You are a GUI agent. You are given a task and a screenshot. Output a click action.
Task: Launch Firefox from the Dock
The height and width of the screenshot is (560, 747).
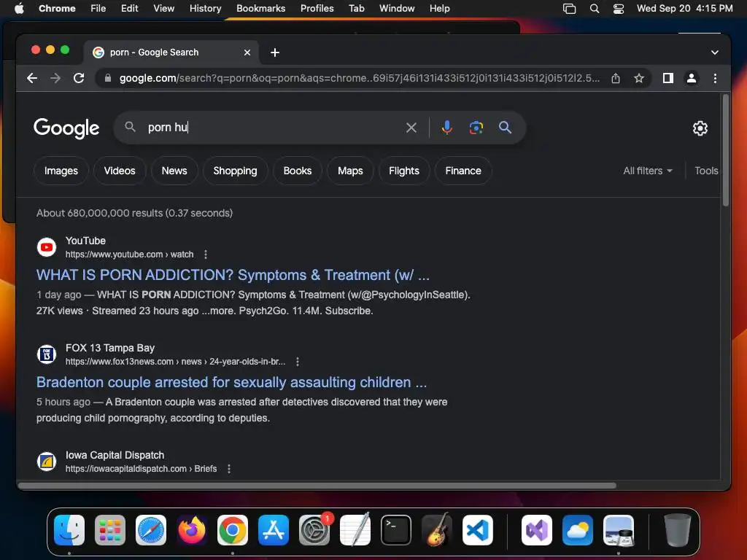192,530
